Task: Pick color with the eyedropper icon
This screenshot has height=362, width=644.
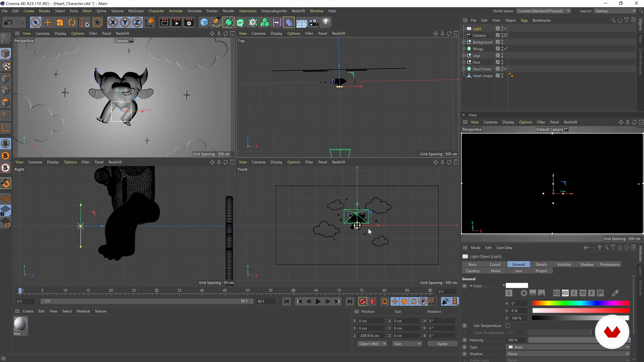Action: click(615, 293)
